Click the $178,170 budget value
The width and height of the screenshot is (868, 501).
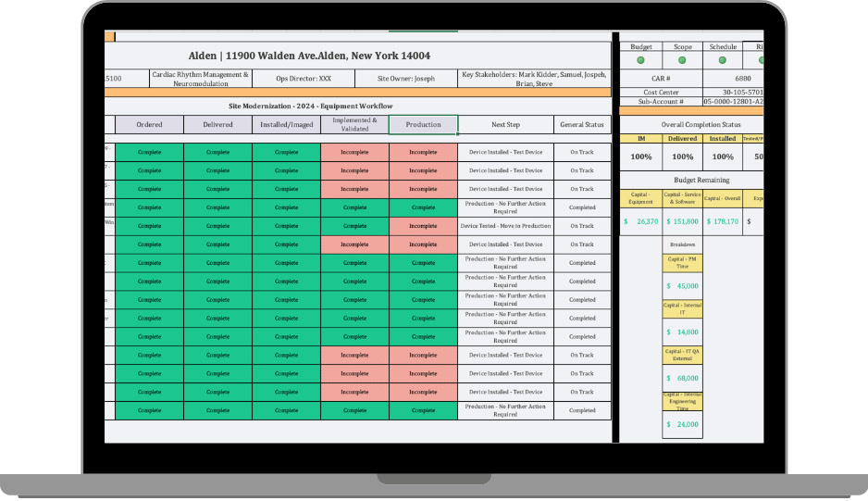pos(723,221)
